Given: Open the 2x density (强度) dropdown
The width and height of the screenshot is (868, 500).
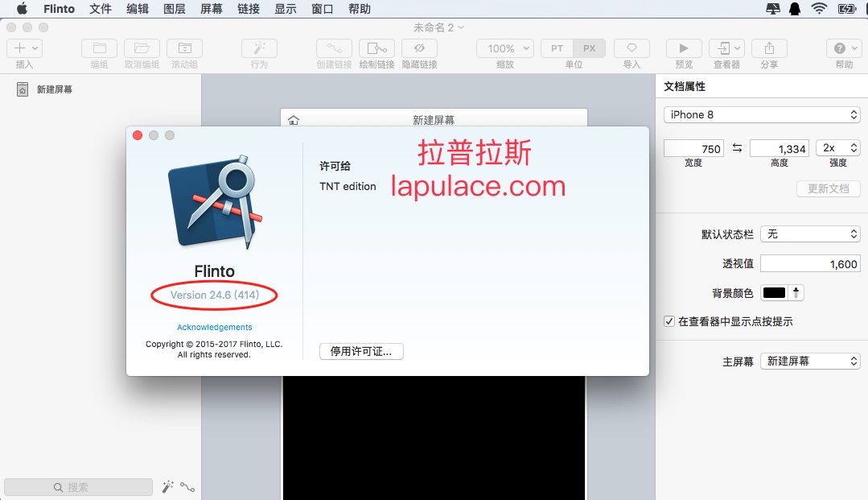Looking at the screenshot, I should coord(838,148).
